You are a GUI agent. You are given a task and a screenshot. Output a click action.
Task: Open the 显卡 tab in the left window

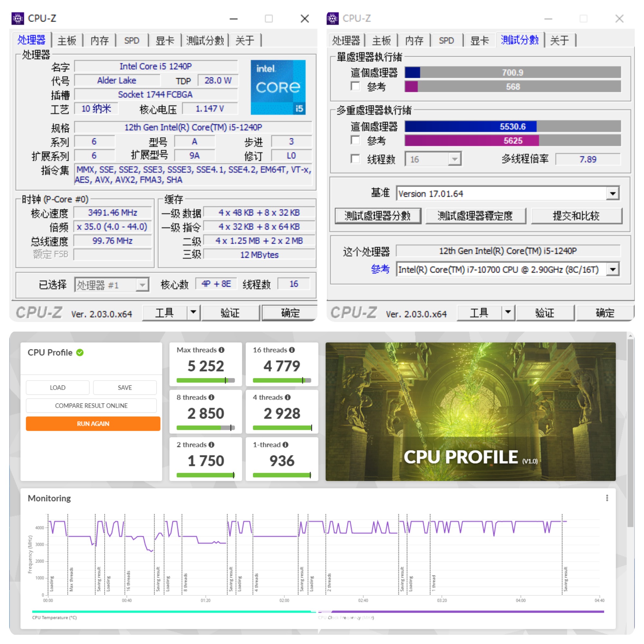(165, 40)
